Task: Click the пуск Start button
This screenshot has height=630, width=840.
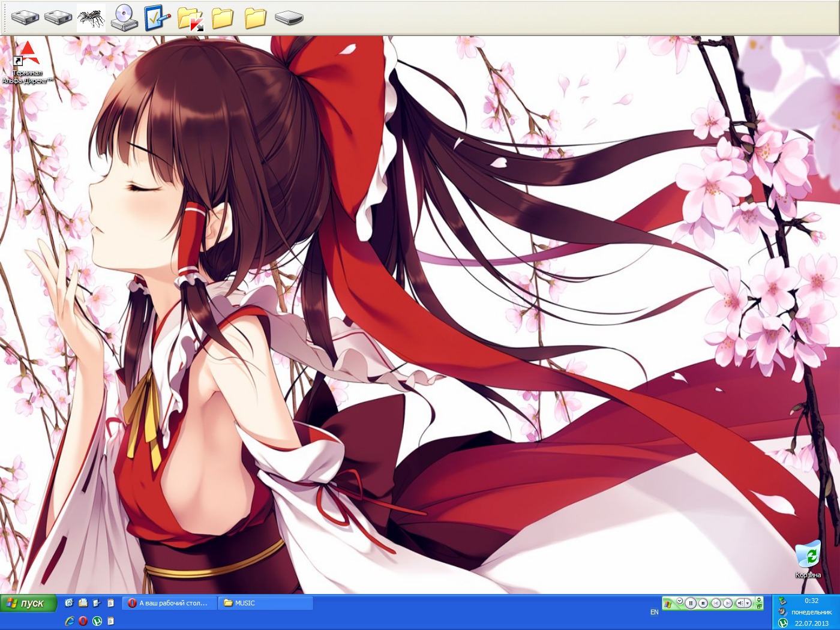Action: pos(28,603)
